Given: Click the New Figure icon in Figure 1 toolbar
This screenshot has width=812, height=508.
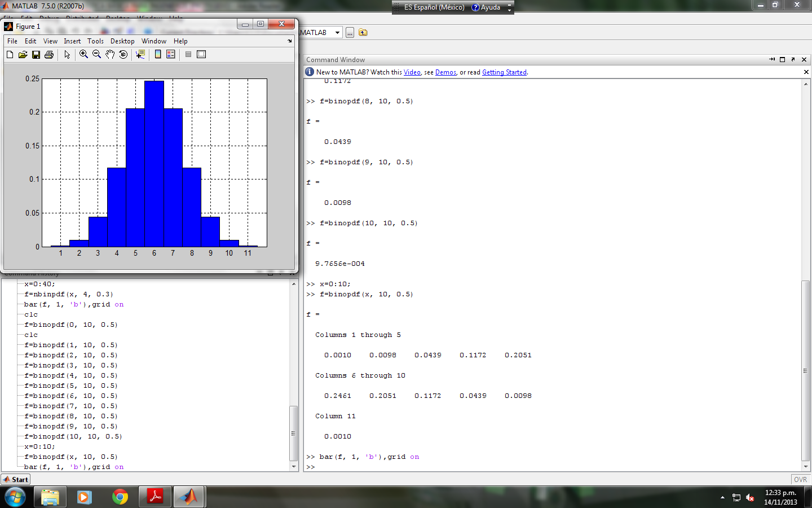Looking at the screenshot, I should (10, 55).
